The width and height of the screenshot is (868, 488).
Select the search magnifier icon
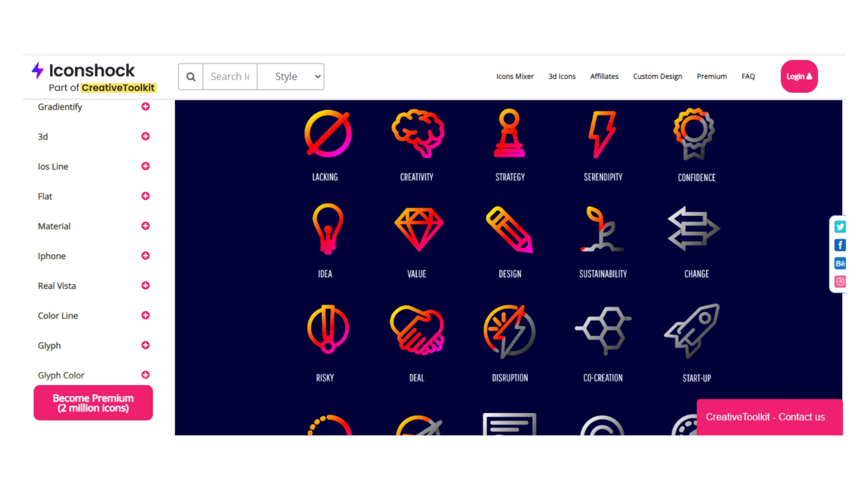click(190, 76)
